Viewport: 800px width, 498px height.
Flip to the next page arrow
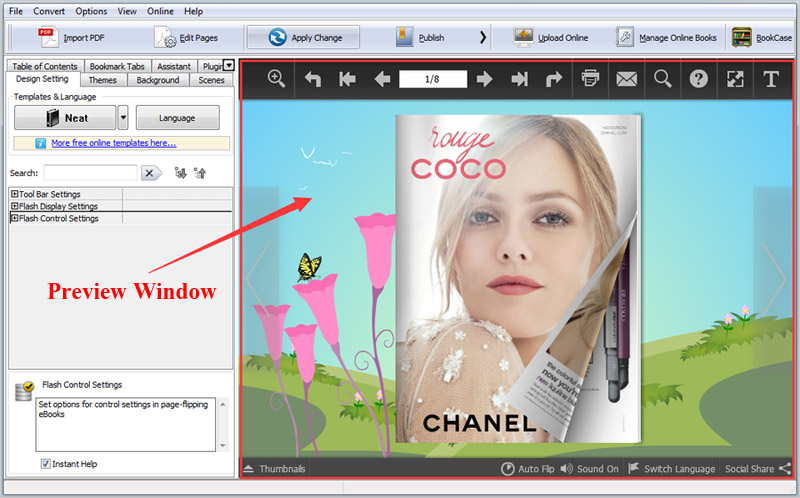click(484, 79)
